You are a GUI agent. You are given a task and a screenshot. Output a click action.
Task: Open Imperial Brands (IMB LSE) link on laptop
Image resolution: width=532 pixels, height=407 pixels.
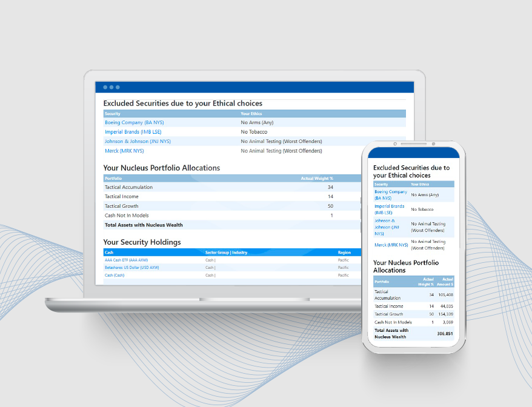point(133,132)
